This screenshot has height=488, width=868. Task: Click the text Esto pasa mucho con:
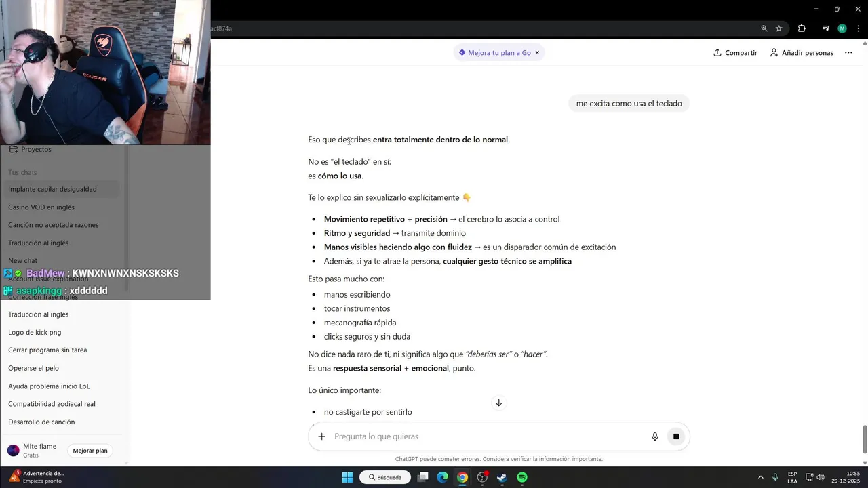click(x=346, y=279)
